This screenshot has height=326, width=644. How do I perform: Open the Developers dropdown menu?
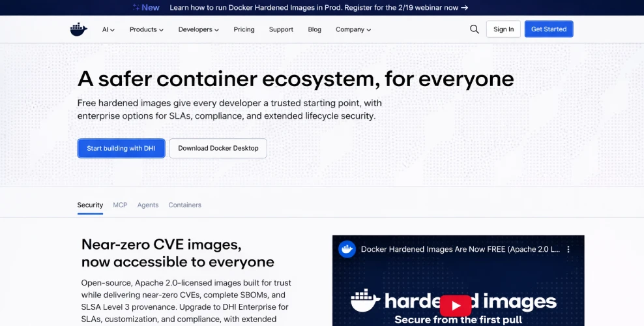198,29
